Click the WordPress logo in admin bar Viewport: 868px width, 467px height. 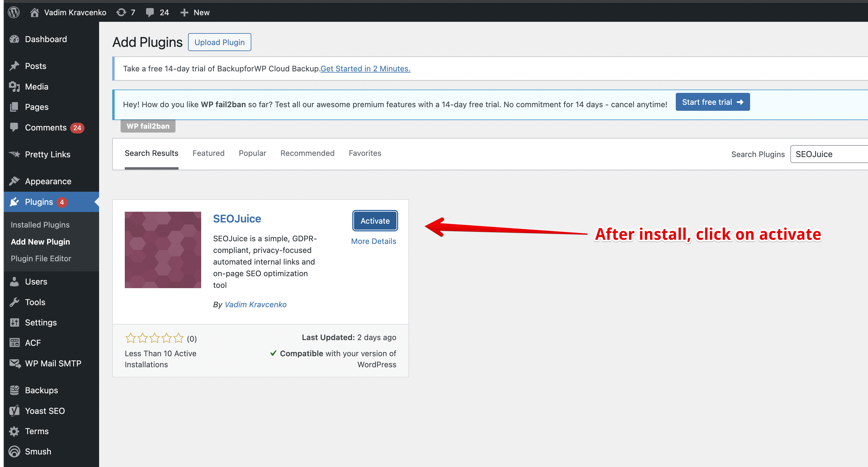(x=13, y=12)
